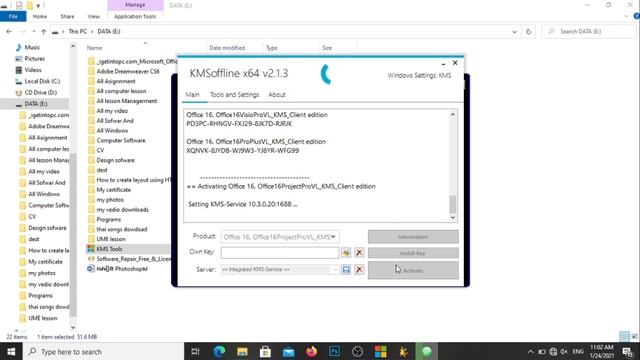Viewport: 640px width, 360px height.
Task: Open File Explorer from the taskbar
Action: [242, 351]
